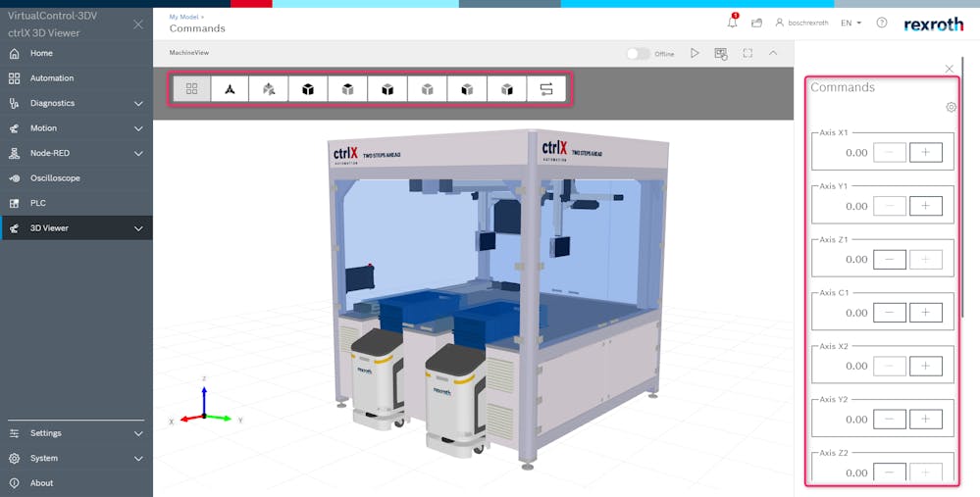Expand the Settings section chevron

tap(138, 433)
